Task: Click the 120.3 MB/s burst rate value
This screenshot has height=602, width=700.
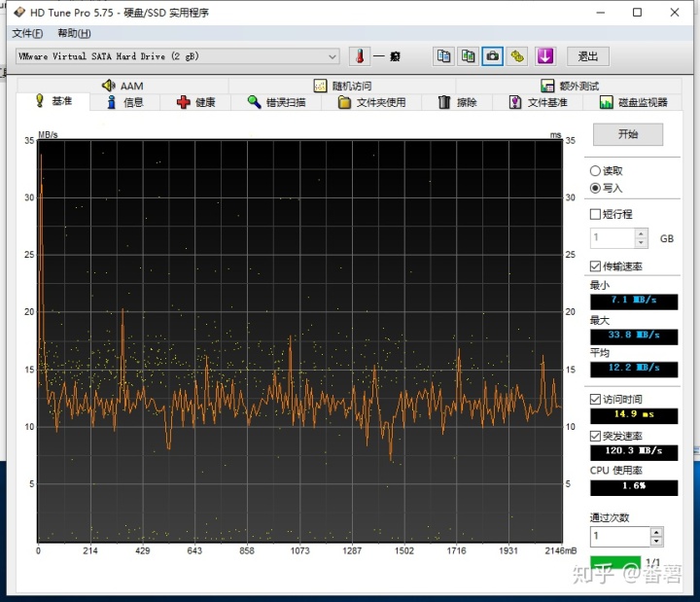Action: (634, 452)
